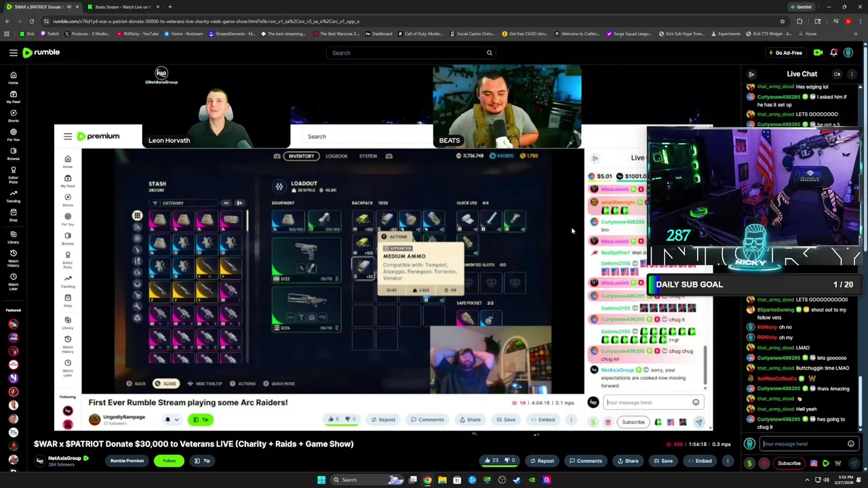The width and height of the screenshot is (868, 488).
Task: Open the Gemini button in the Chrome title bar
Action: (x=800, y=7)
